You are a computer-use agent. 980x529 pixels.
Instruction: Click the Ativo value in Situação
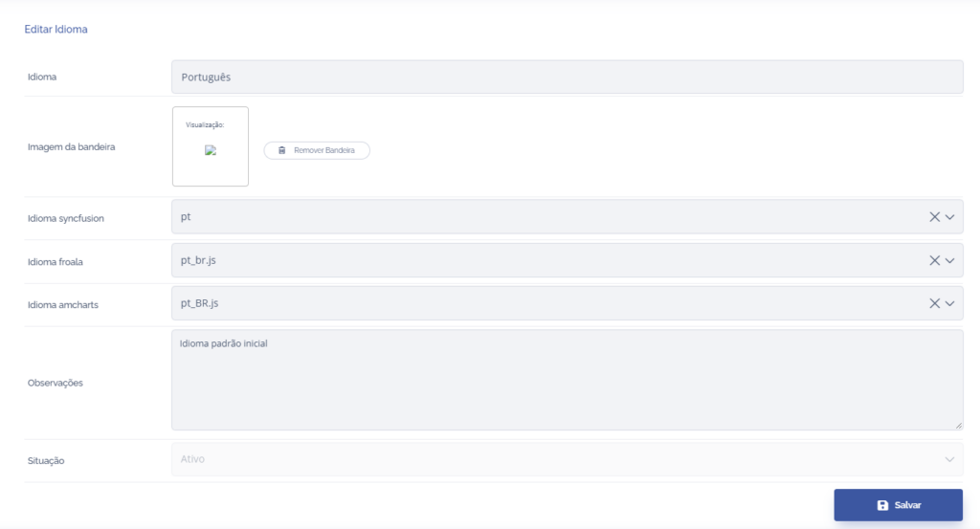[192, 459]
